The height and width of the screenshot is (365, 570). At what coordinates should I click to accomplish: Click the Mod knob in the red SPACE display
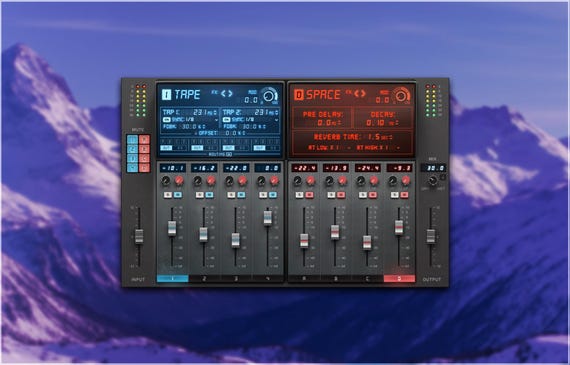(x=401, y=96)
